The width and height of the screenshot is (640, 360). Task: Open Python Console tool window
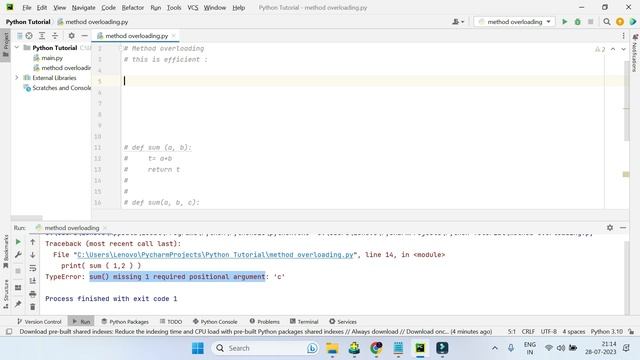click(215, 322)
